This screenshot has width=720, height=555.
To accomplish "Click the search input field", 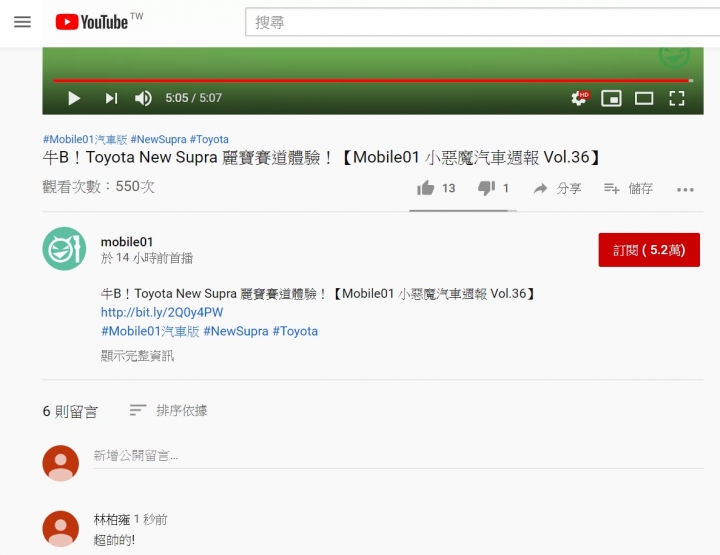I will pyautogui.click(x=482, y=22).
